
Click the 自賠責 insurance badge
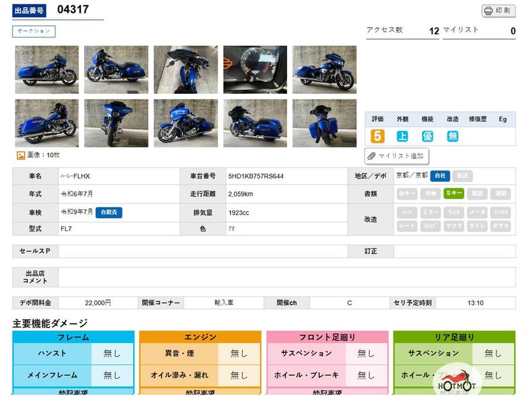pyautogui.click(x=108, y=212)
